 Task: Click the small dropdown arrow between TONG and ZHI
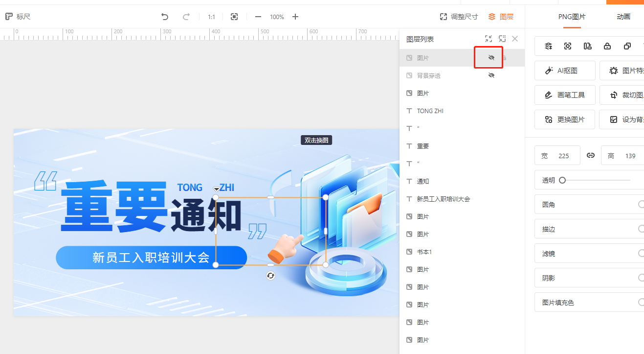point(217,189)
